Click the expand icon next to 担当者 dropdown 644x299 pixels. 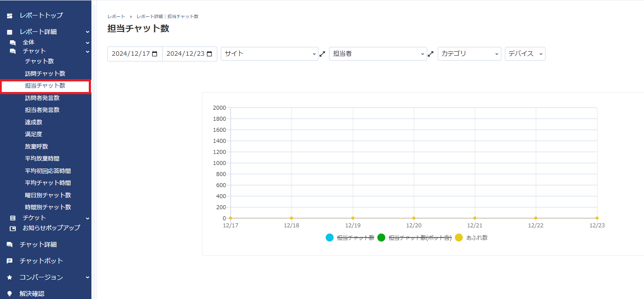(x=431, y=54)
